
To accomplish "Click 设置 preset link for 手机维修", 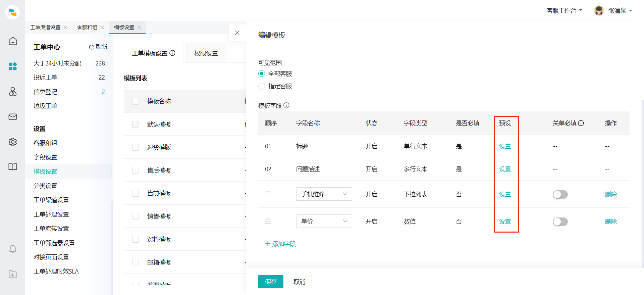I will 505,194.
